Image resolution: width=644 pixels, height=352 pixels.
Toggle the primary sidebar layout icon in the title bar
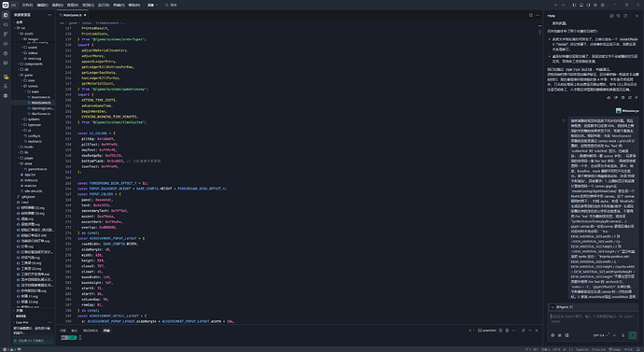[x=574, y=5]
